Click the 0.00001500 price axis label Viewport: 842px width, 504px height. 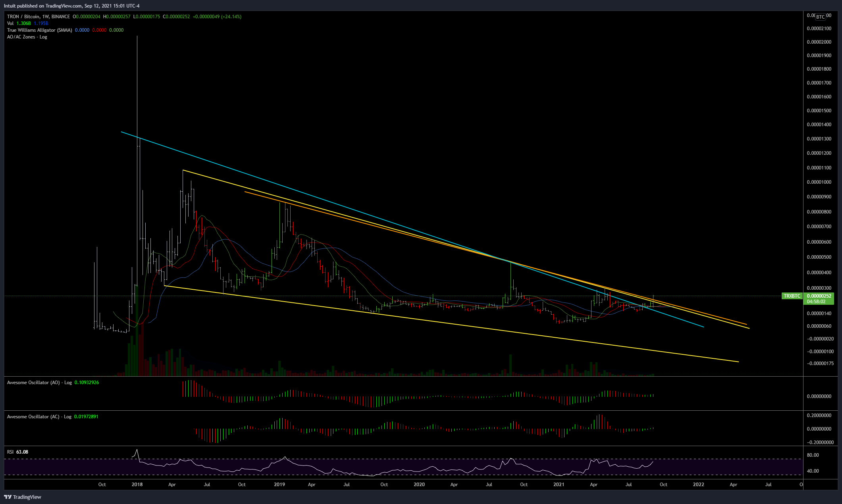point(820,111)
